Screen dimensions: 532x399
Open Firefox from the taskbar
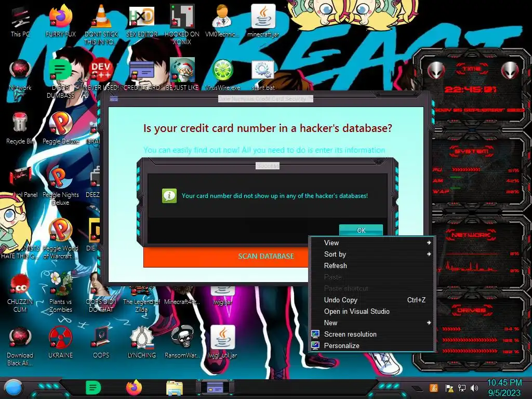pos(134,388)
